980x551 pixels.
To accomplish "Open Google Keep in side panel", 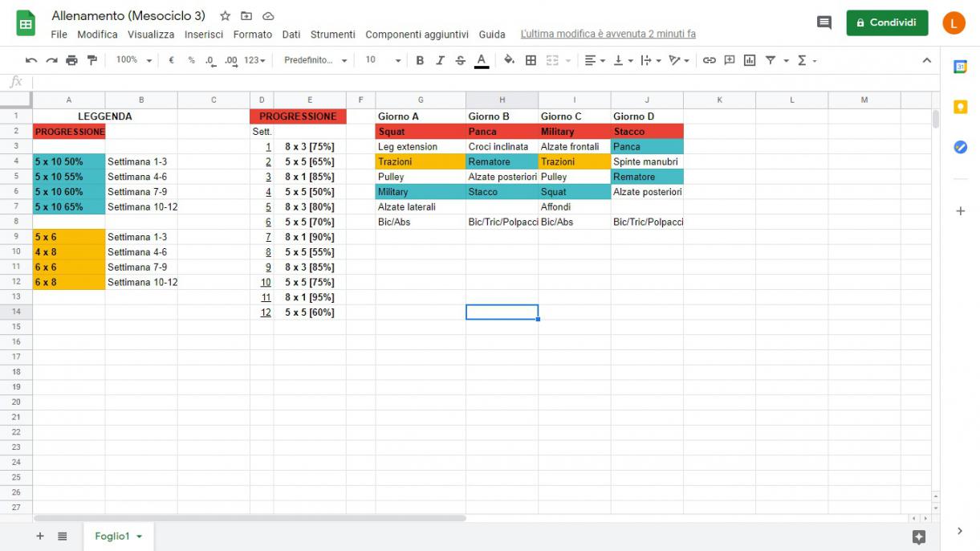I will point(960,107).
